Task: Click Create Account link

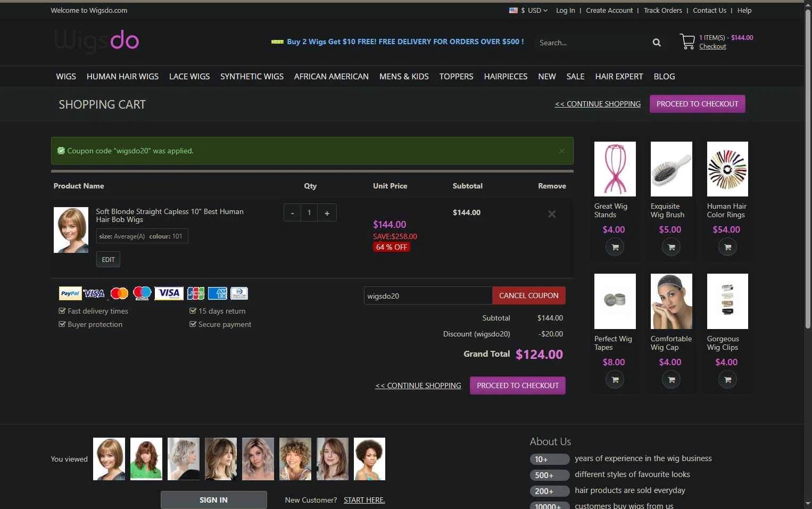Action: click(609, 10)
